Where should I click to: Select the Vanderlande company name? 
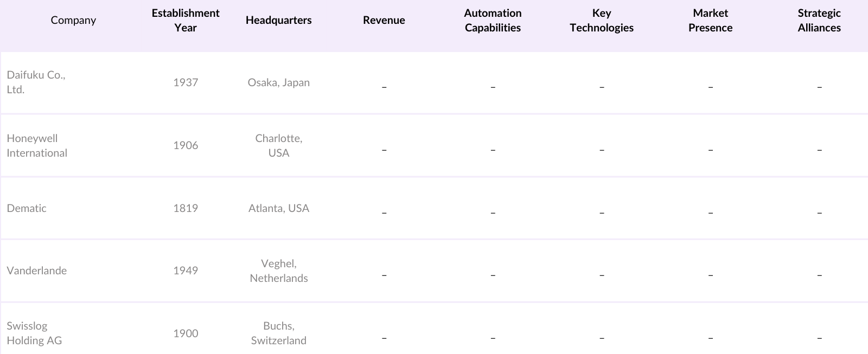click(37, 271)
